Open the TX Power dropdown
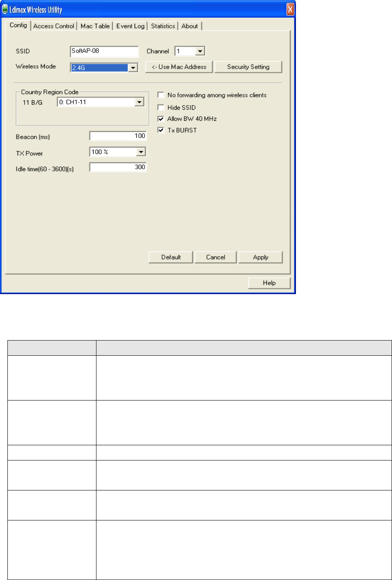The height and width of the screenshot is (580, 392). pyautogui.click(x=141, y=152)
